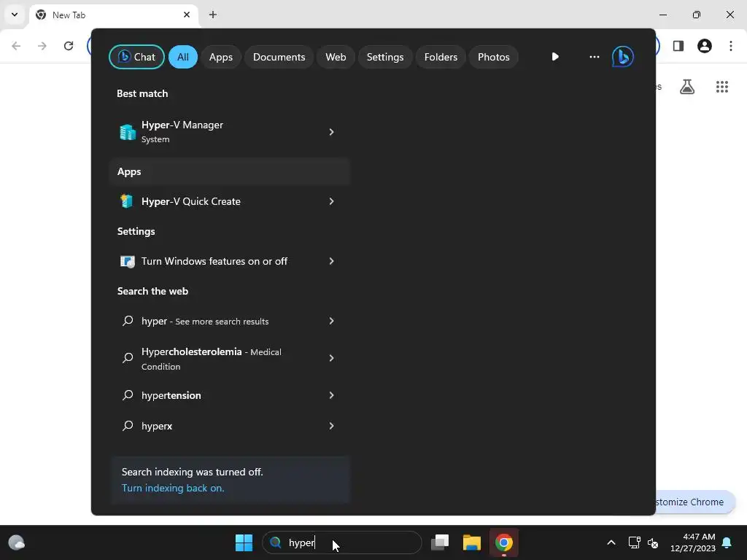Expand hyper web search result chevron
This screenshot has width=747, height=560.
[332, 321]
